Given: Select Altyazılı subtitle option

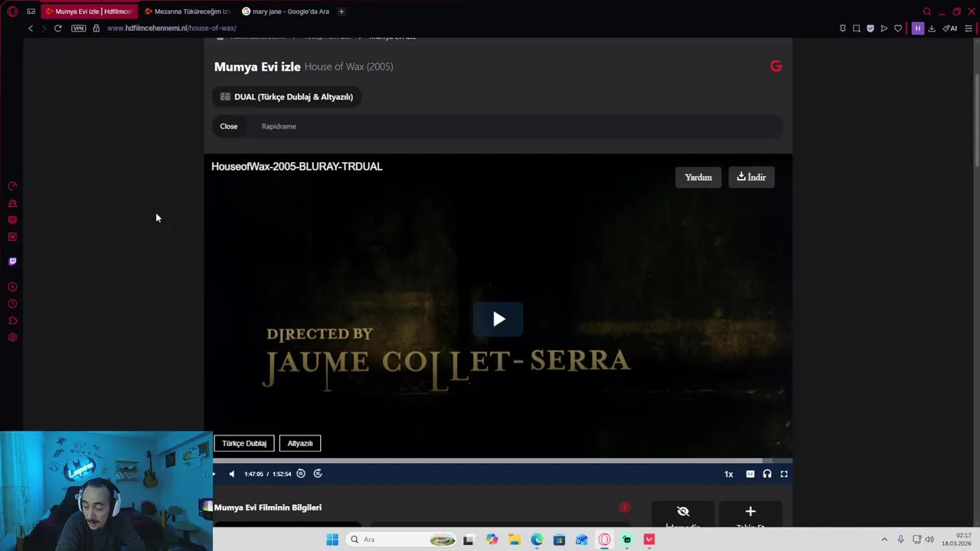Looking at the screenshot, I should pos(300,443).
